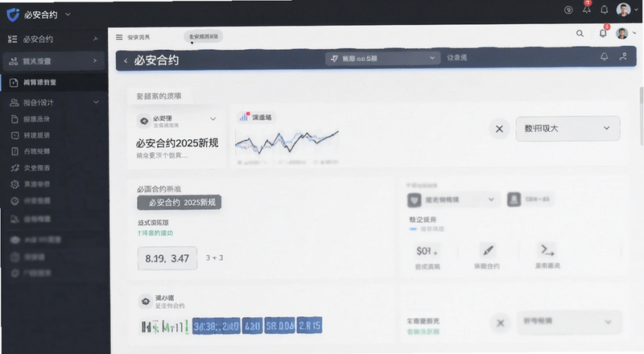The height and width of the screenshot is (354, 644).
Task: Click the terminal arrow action icon in the right panel
Action: click(547, 249)
